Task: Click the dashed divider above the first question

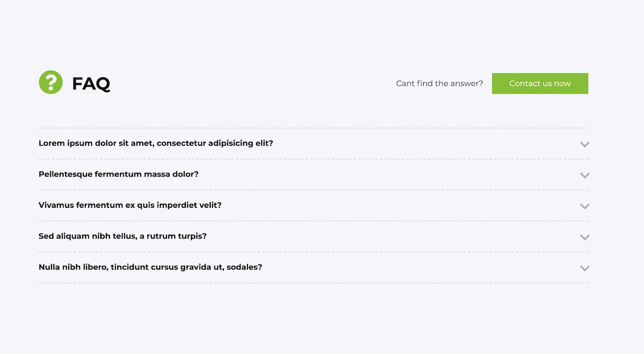Action: (x=313, y=128)
